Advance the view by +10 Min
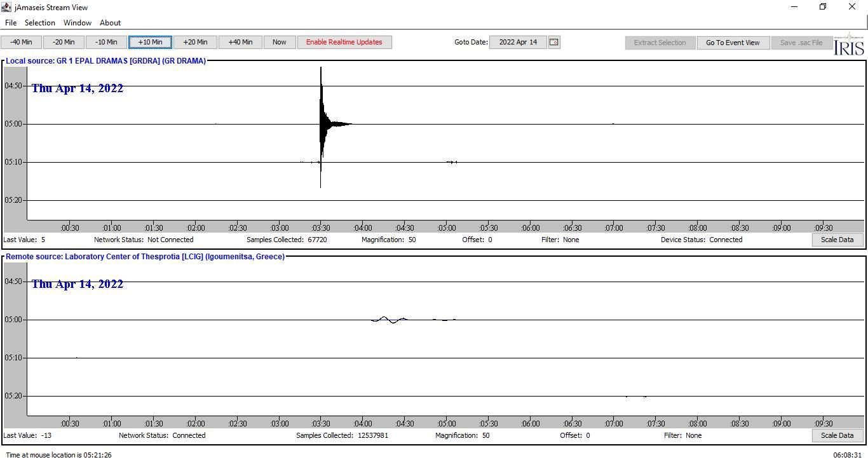This screenshot has width=868, height=462. (x=150, y=42)
